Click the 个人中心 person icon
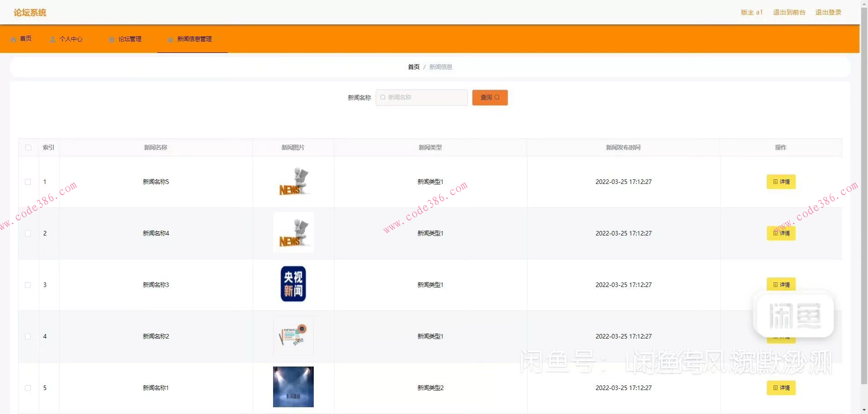The width and height of the screenshot is (868, 414). 53,39
